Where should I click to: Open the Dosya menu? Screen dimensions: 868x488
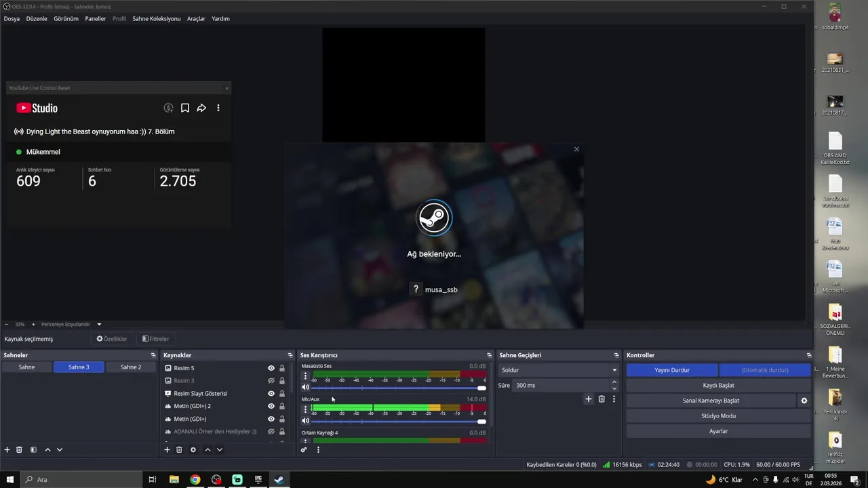(x=12, y=19)
